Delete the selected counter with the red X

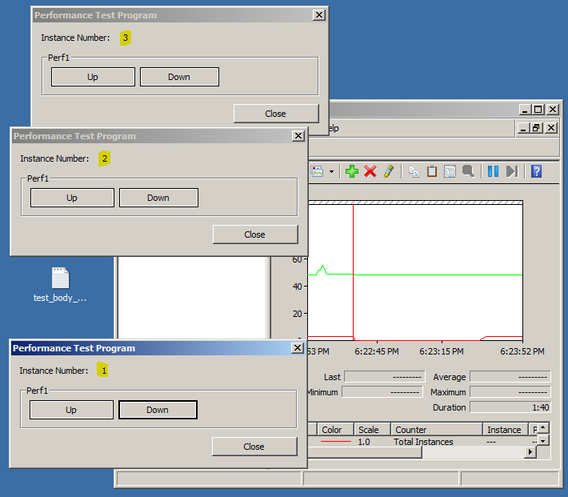[370, 171]
